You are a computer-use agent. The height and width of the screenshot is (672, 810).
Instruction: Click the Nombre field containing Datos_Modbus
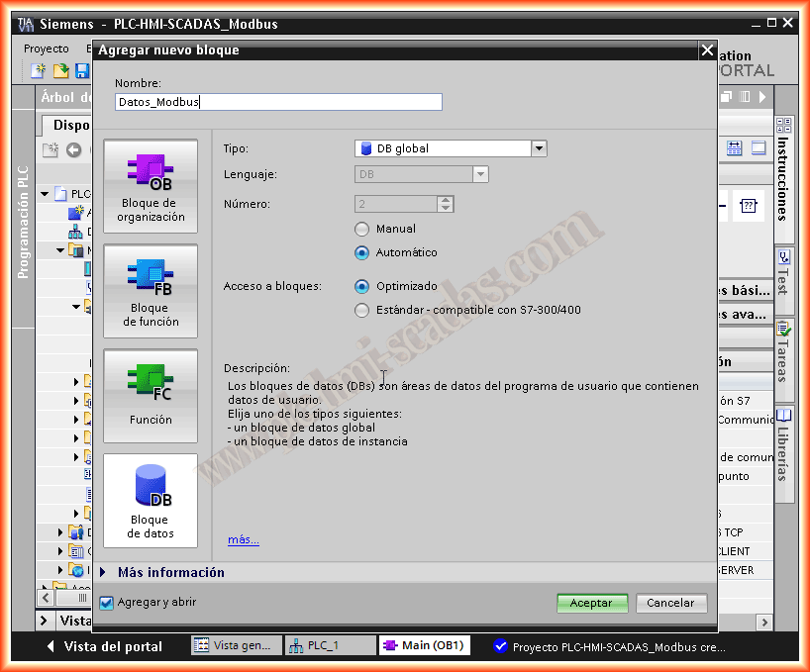click(x=278, y=102)
